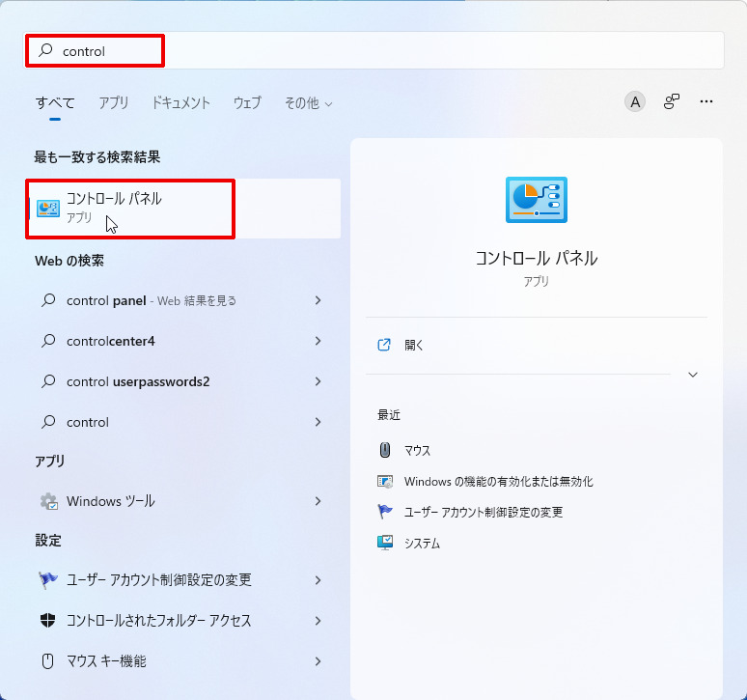Click 開く to open Control Panel
The image size is (747, 700).
(413, 345)
